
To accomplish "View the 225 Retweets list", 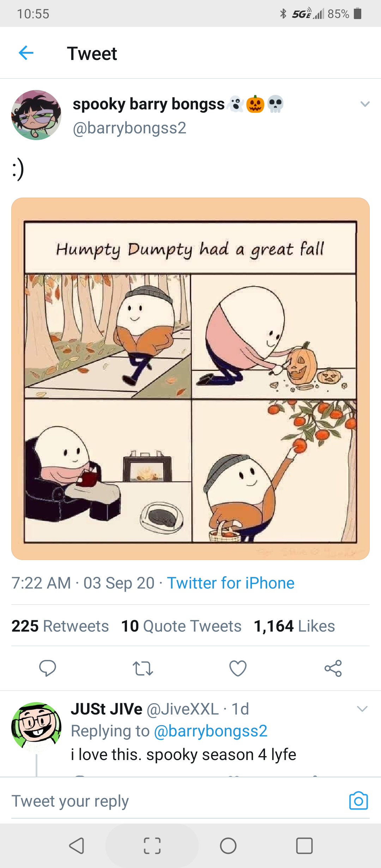I will [x=60, y=626].
